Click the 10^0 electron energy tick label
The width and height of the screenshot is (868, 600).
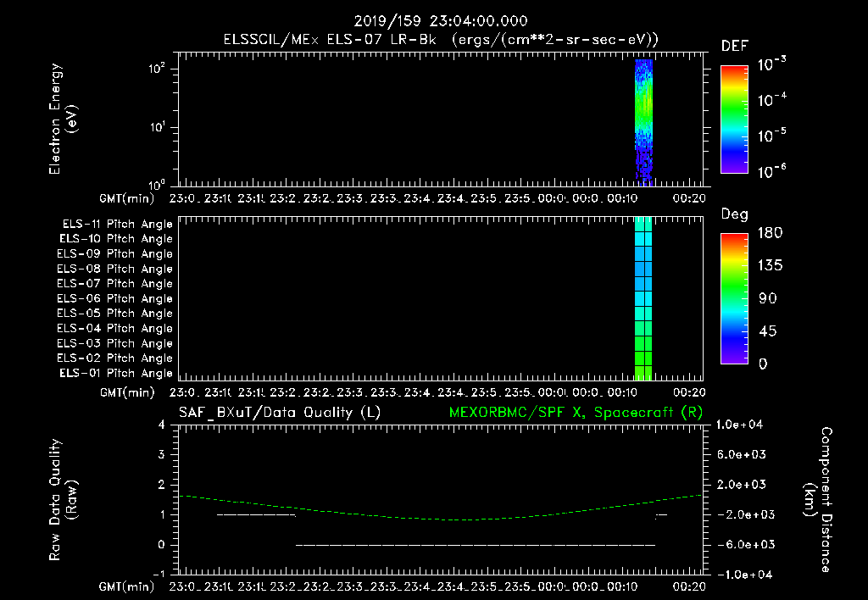(157, 184)
